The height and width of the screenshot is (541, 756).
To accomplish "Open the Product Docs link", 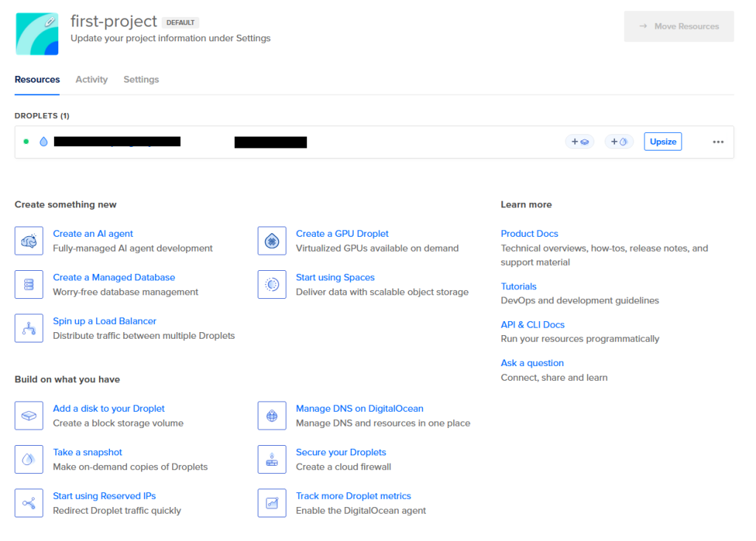I will [529, 234].
